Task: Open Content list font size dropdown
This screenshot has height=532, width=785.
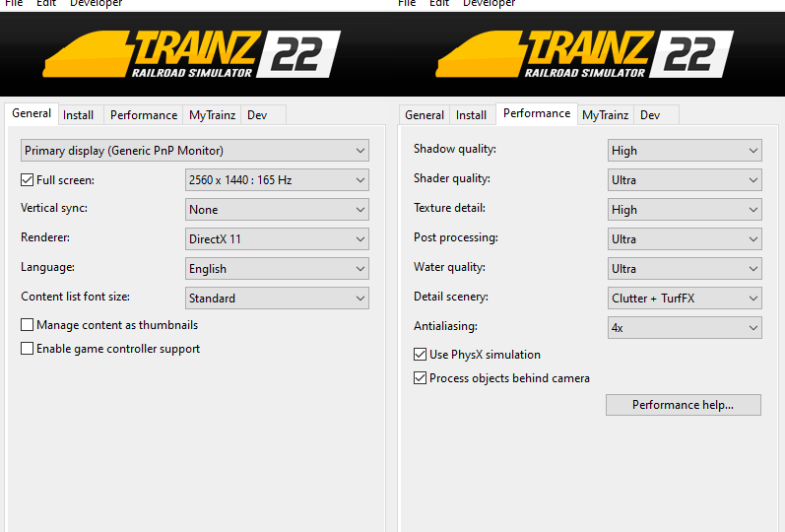Action: click(277, 299)
